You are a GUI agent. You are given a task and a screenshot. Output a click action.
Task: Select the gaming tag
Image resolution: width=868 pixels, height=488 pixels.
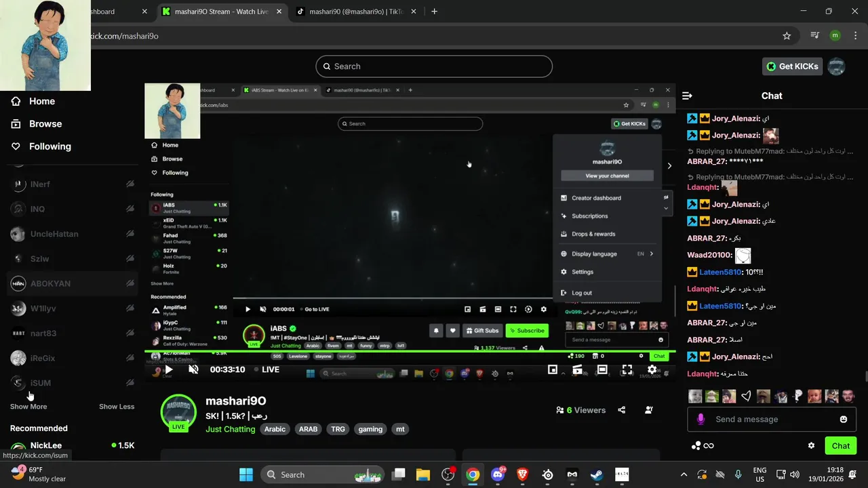pos(370,429)
